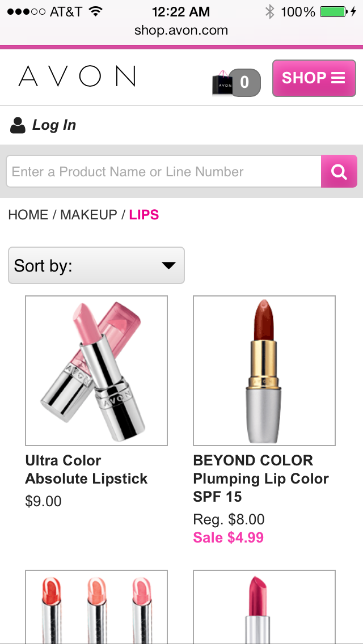The image size is (363, 644).
Task: Tap the Bluetooth status icon
Action: pyautogui.click(x=269, y=11)
